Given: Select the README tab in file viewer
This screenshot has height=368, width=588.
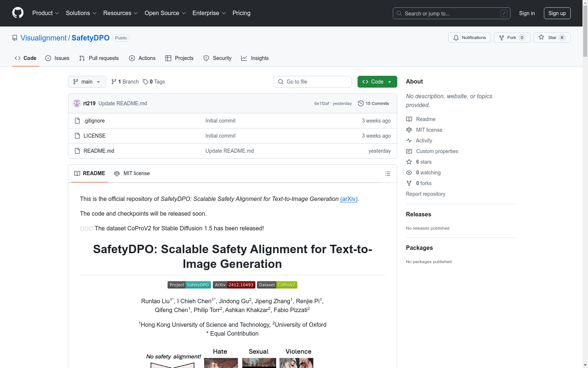Looking at the screenshot, I should [x=90, y=173].
